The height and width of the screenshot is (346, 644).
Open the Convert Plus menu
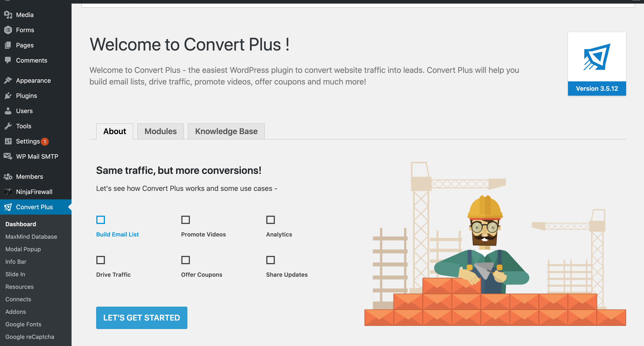tap(36, 207)
